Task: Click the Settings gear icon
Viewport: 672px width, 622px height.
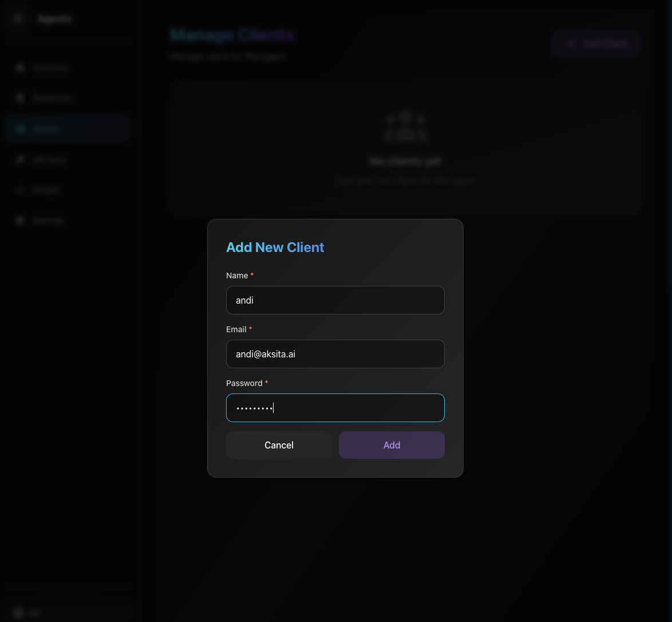Action: point(20,221)
